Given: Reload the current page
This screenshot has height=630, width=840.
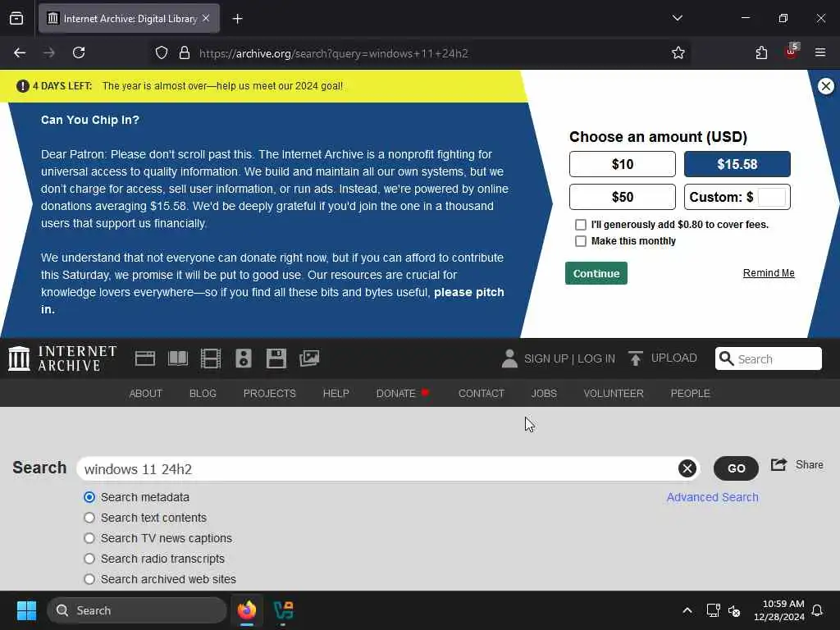Looking at the screenshot, I should coord(79,52).
